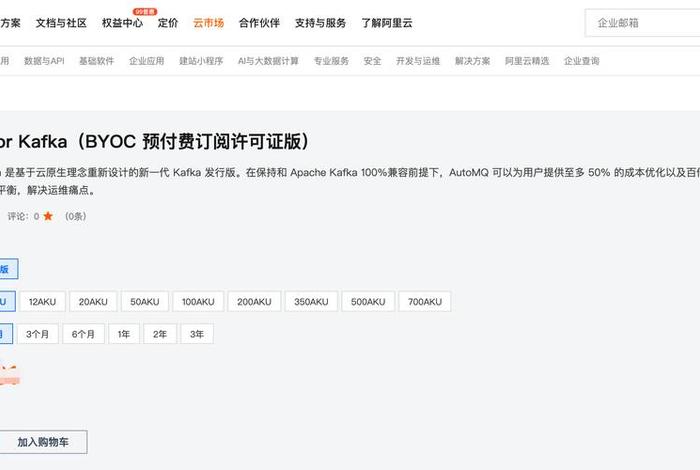Select the 500AKU spec option
The image size is (700, 470).
click(368, 302)
